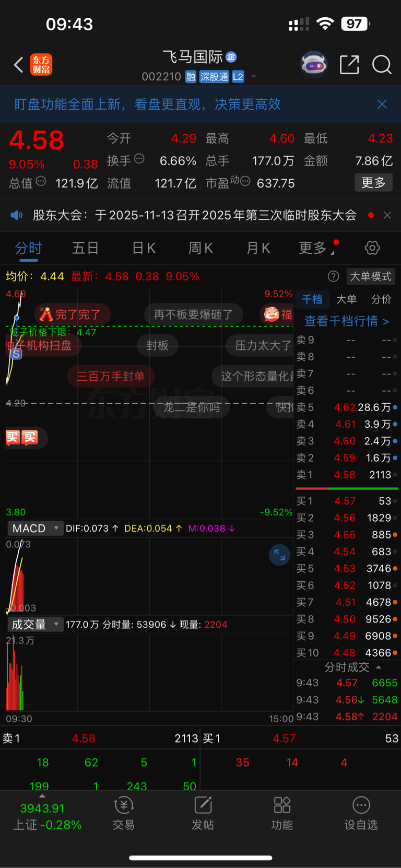Tap the 盯盘功能全面上新 banner text
Screen dimensions: 401x868
pos(148,104)
